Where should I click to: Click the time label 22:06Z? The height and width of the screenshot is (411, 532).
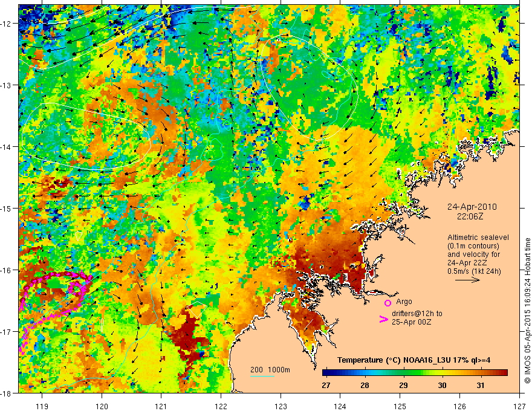tap(470, 216)
